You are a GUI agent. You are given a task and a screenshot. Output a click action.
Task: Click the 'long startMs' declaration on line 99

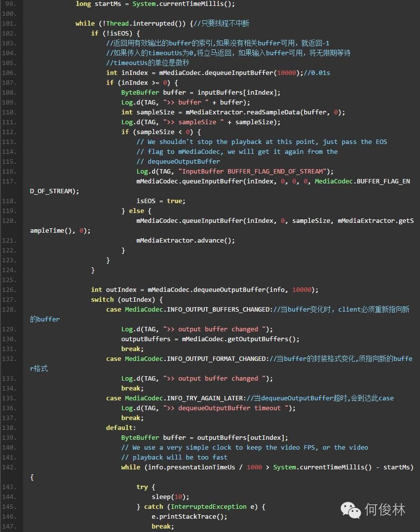pos(99,4)
